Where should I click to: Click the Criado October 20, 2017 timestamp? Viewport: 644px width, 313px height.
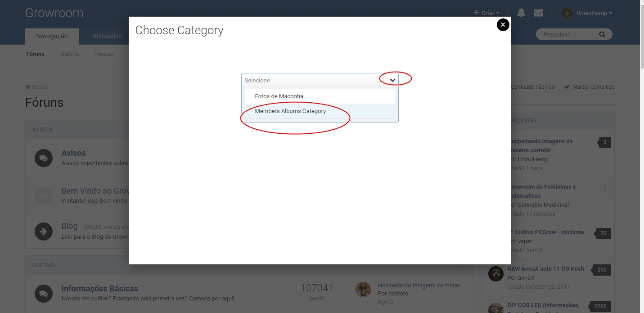tap(538, 287)
